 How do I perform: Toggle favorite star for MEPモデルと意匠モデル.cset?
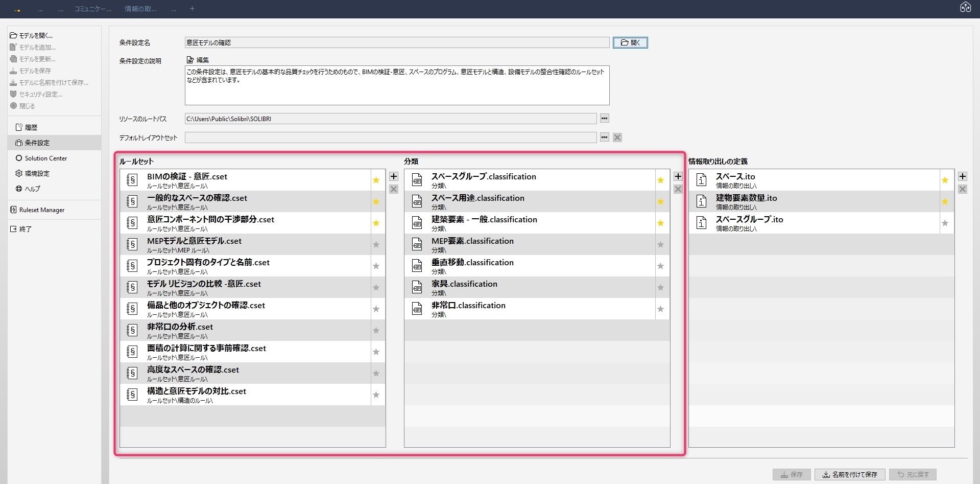click(x=376, y=245)
